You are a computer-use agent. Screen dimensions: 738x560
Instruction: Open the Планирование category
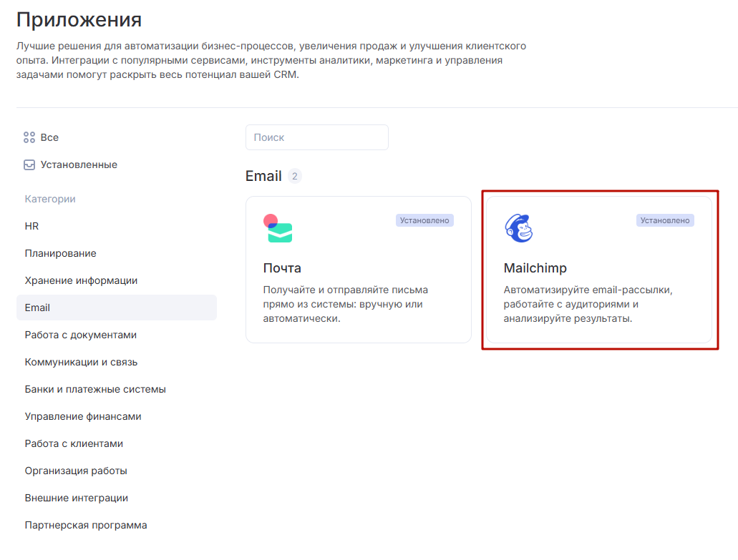(116, 253)
